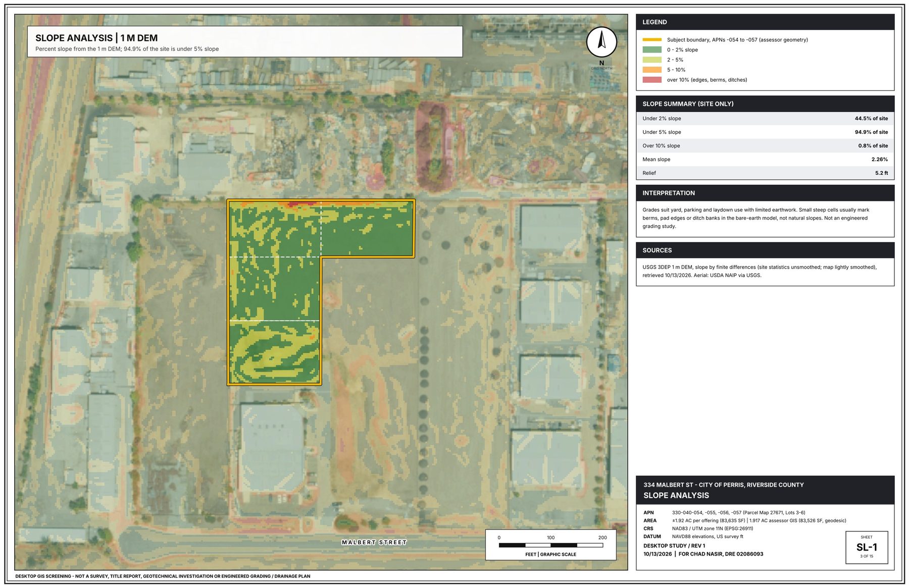
Task: Click the north arrow compass icon
Action: click(601, 42)
